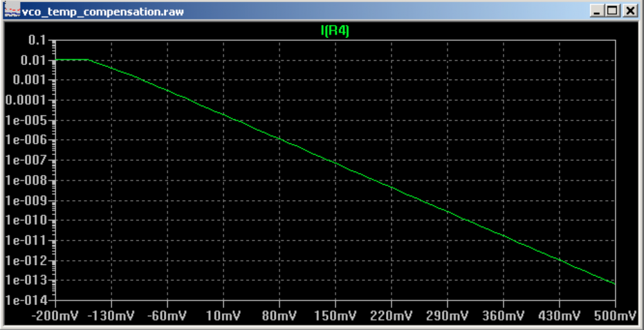Click the 360mV horizontal axis label
This screenshot has width=644, height=330.
tap(503, 316)
